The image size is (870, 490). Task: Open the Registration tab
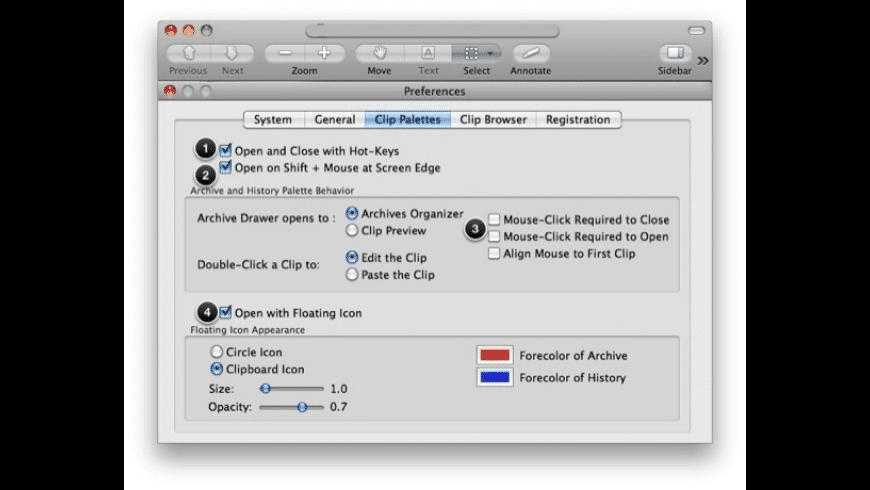pyautogui.click(x=578, y=120)
